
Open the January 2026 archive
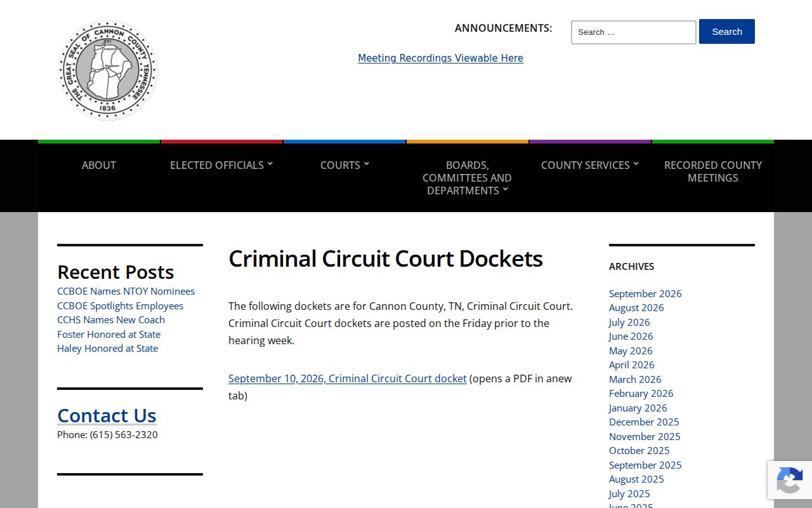[x=638, y=408]
